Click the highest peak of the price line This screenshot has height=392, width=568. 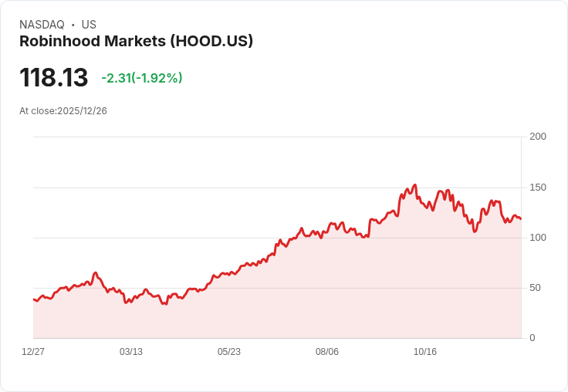click(x=415, y=185)
